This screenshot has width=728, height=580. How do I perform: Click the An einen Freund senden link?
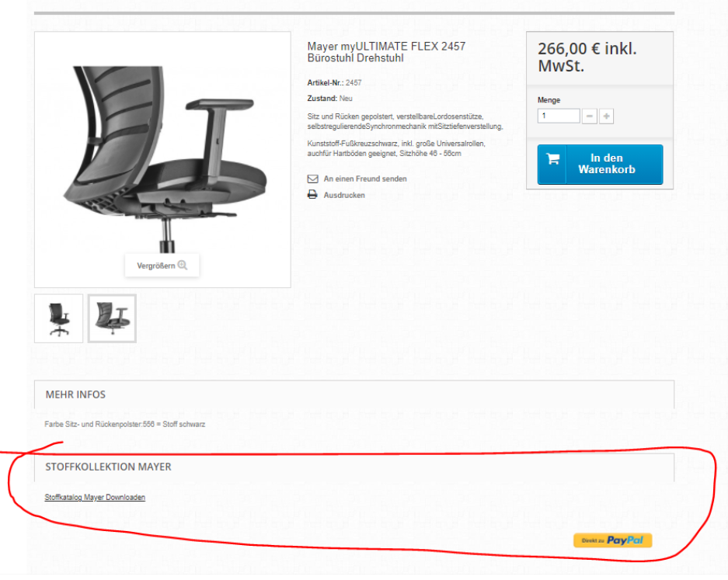(x=365, y=179)
